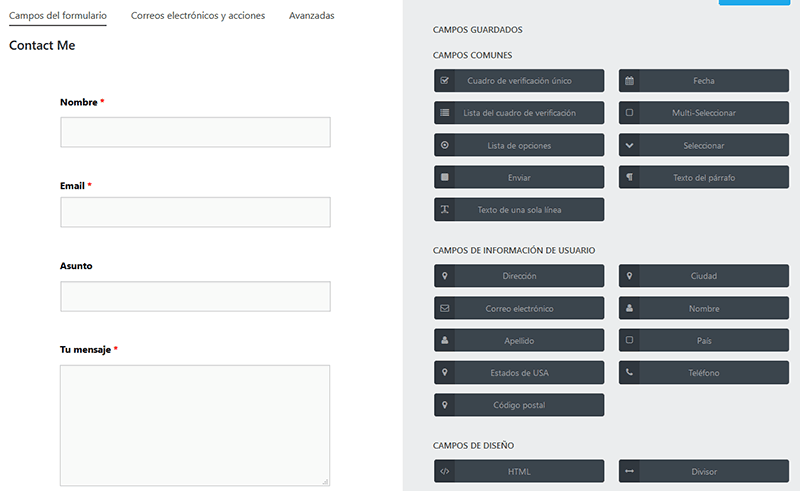800x491 pixels.
Task: Click the CAMPOS GUARDADOS heading
Action: tap(478, 30)
